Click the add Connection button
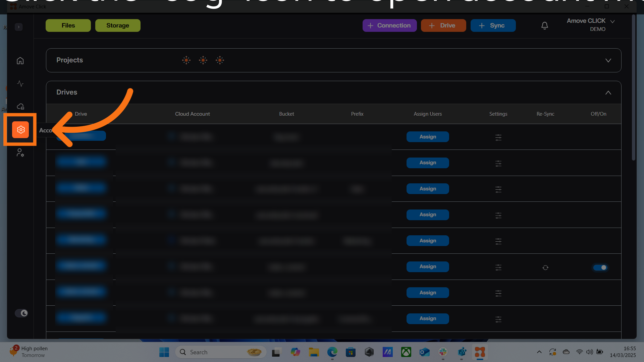Image resolution: width=644 pixels, height=362 pixels. click(x=389, y=25)
